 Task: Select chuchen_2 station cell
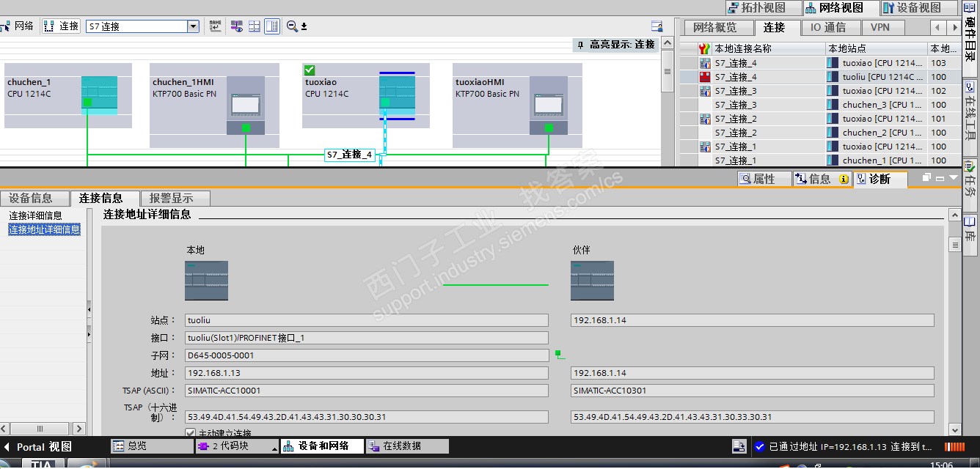[x=877, y=133]
